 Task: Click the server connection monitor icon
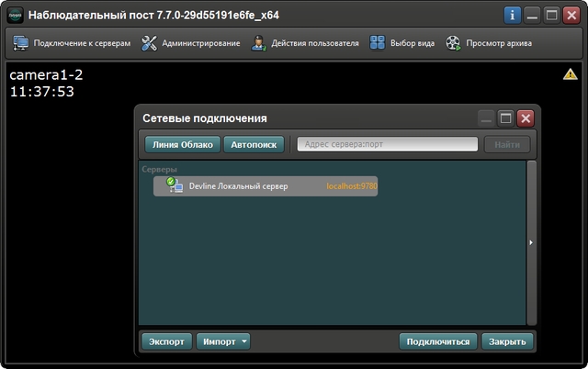(21, 43)
